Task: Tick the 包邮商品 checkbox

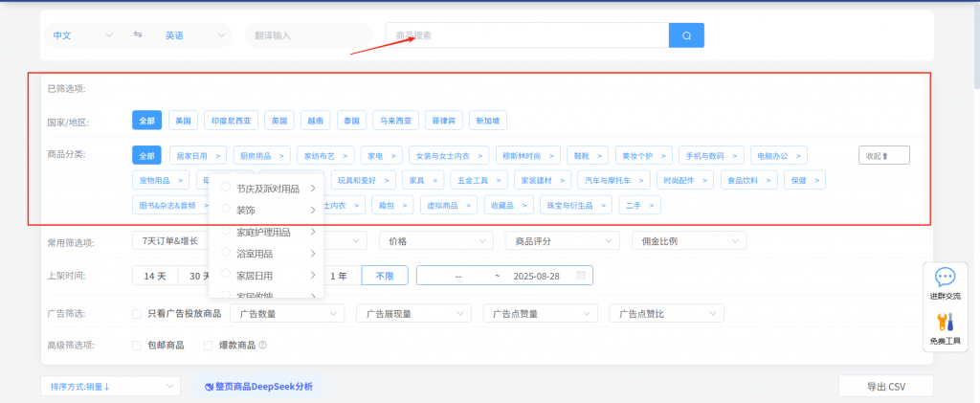Action: coord(136,346)
